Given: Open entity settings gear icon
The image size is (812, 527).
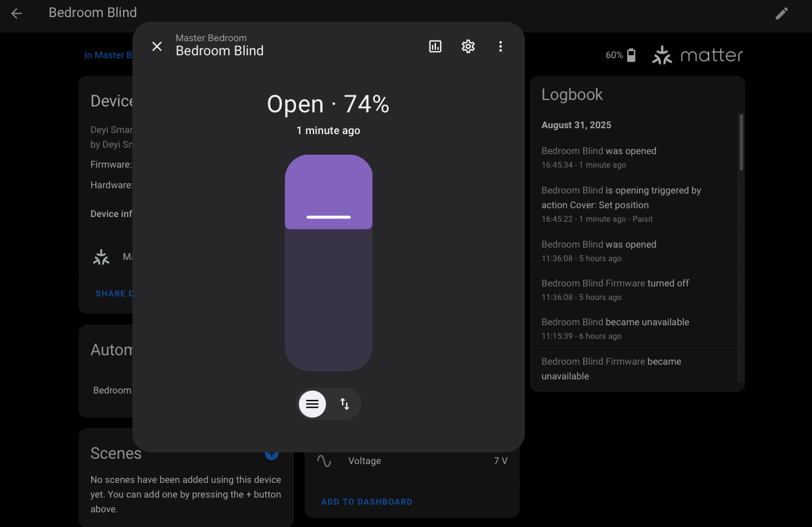Looking at the screenshot, I should 468,46.
